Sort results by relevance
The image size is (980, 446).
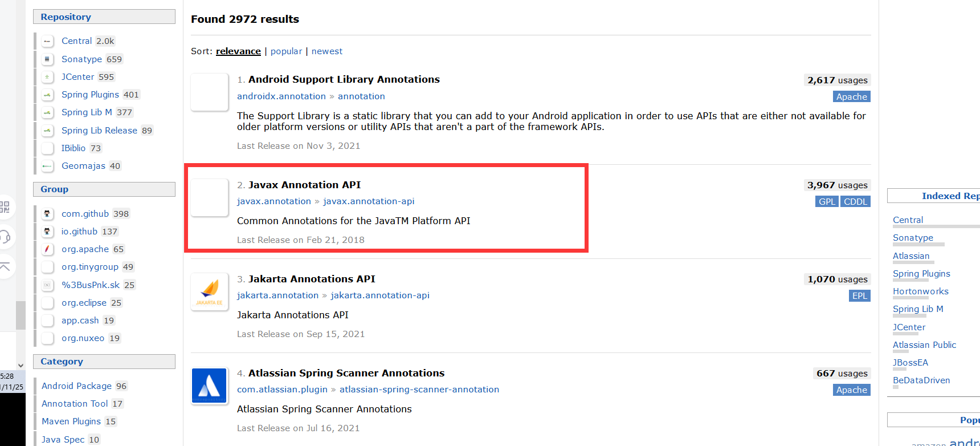coord(238,51)
